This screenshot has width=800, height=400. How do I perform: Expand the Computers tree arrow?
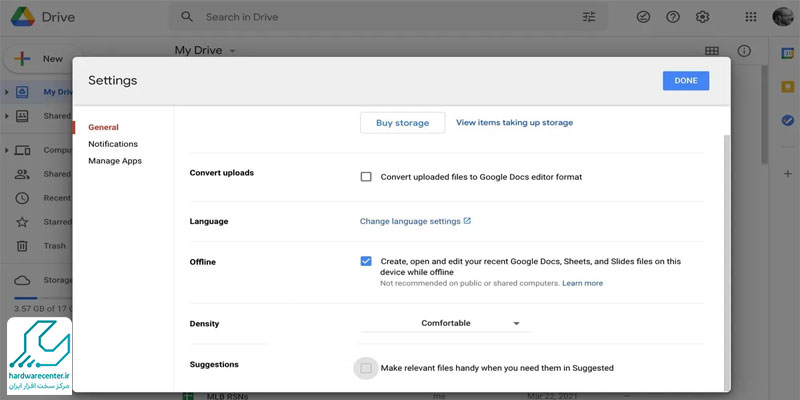7,150
